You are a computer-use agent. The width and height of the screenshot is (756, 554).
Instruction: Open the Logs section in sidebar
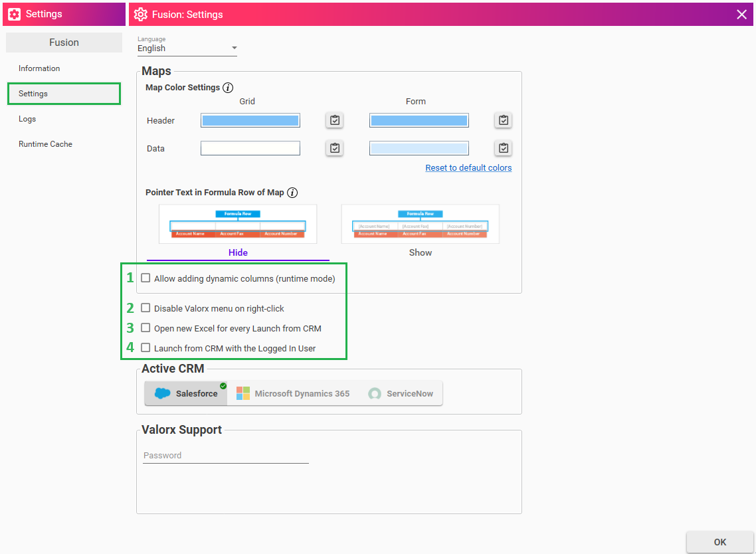point(27,119)
